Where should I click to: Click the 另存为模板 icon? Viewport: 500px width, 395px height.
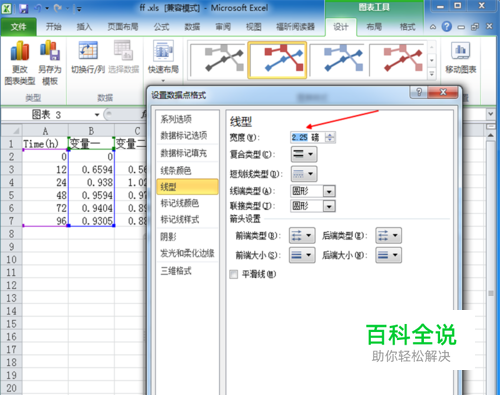(x=50, y=50)
